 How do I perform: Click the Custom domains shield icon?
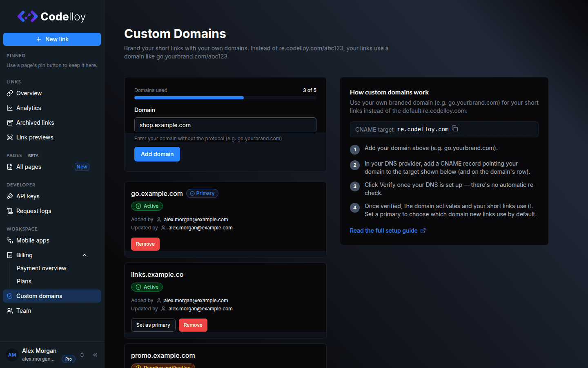tap(10, 296)
